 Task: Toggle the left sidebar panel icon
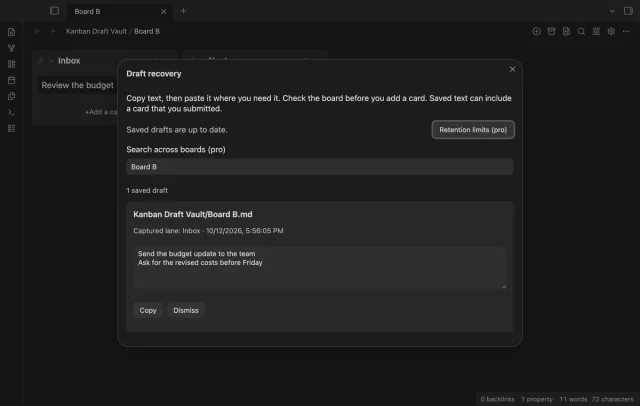(54, 11)
